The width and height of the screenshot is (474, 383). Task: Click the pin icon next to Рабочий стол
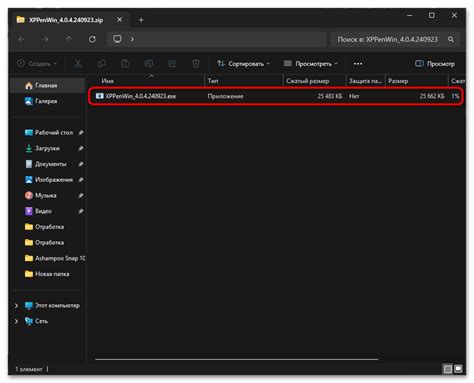(81, 133)
